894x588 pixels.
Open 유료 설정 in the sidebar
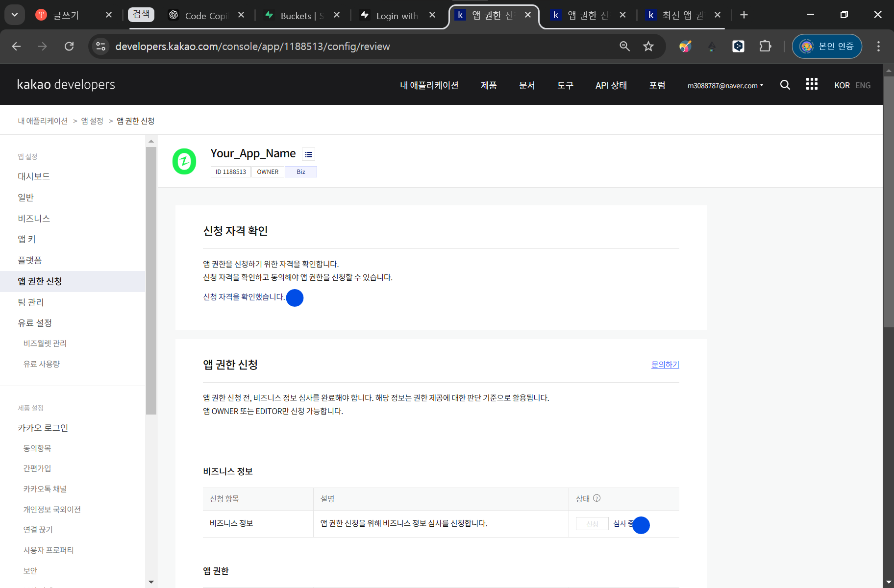35,323
